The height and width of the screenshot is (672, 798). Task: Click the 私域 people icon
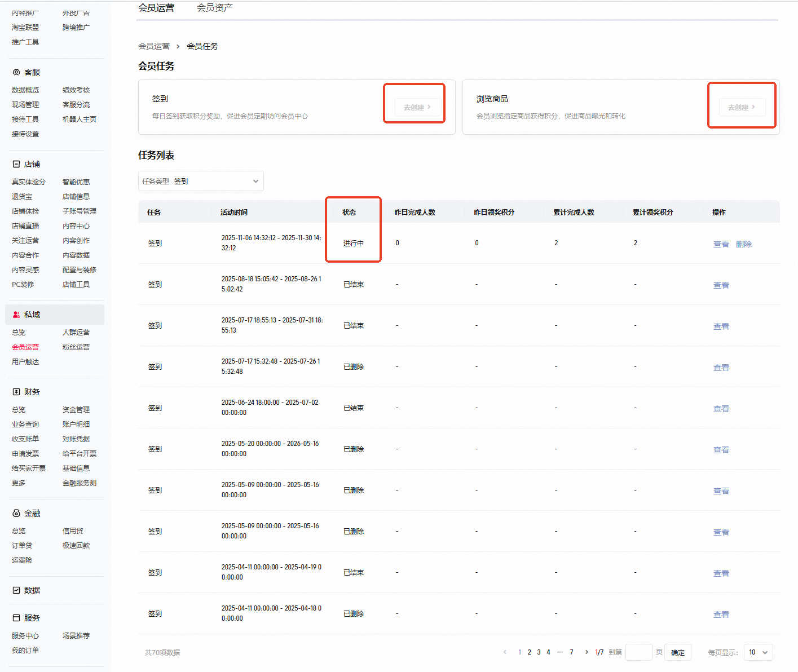16,315
